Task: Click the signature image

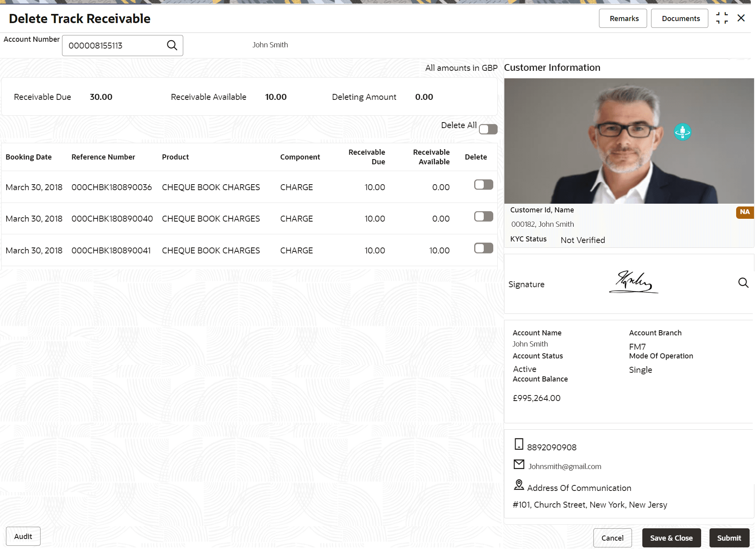Action: (x=634, y=282)
